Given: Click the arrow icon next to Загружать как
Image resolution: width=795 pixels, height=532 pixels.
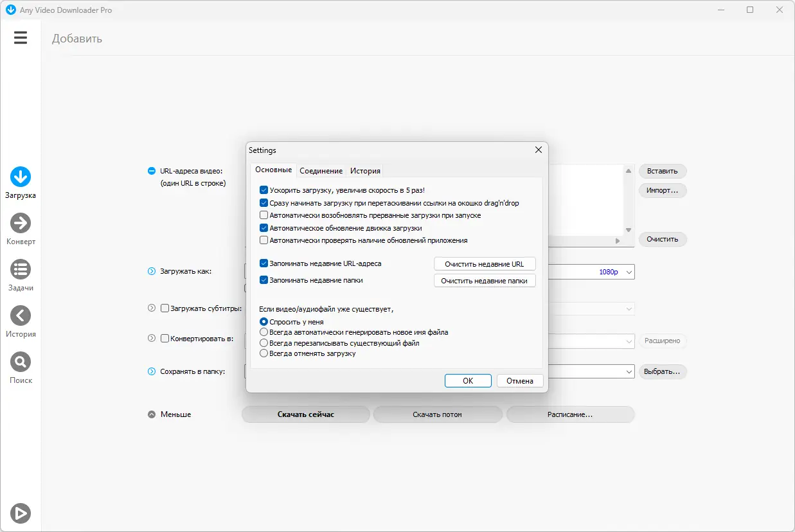Looking at the screenshot, I should tap(152, 271).
